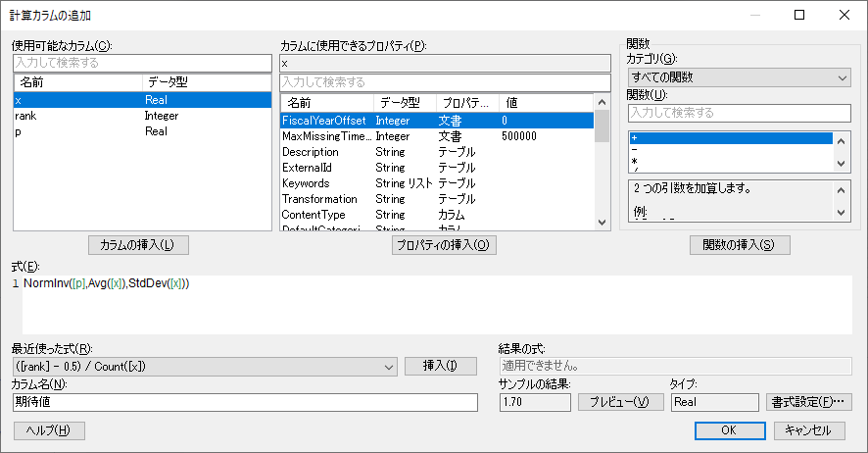Screen dimensions: 868x453
Task: Click the 挿入 button for recent expressions
Action: point(441,366)
